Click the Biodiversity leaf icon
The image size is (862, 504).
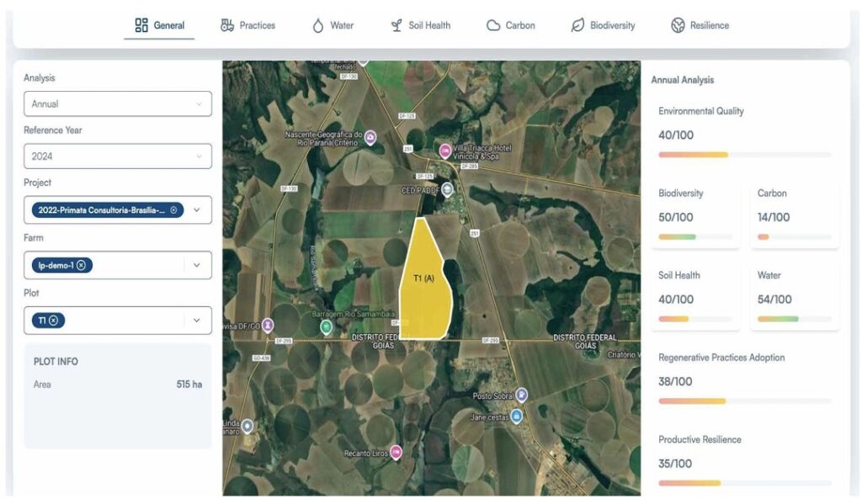pos(577,25)
